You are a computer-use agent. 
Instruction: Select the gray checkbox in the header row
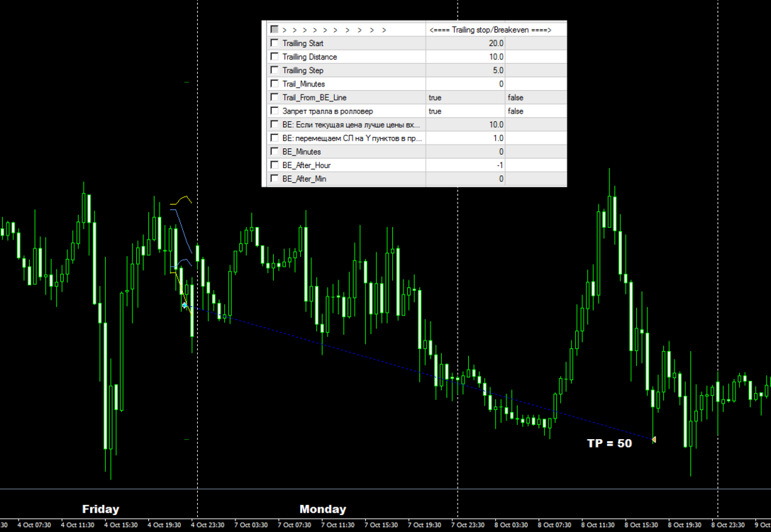coord(274,30)
